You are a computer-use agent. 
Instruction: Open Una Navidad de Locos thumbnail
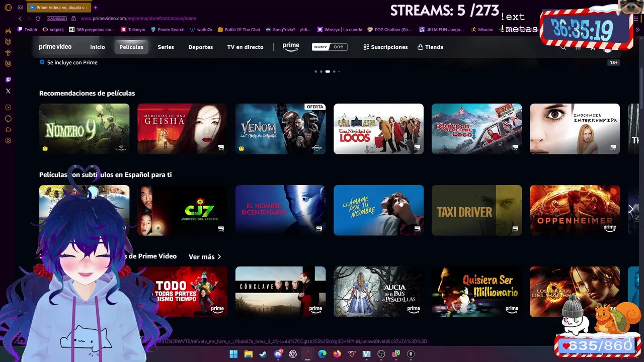tap(378, 129)
